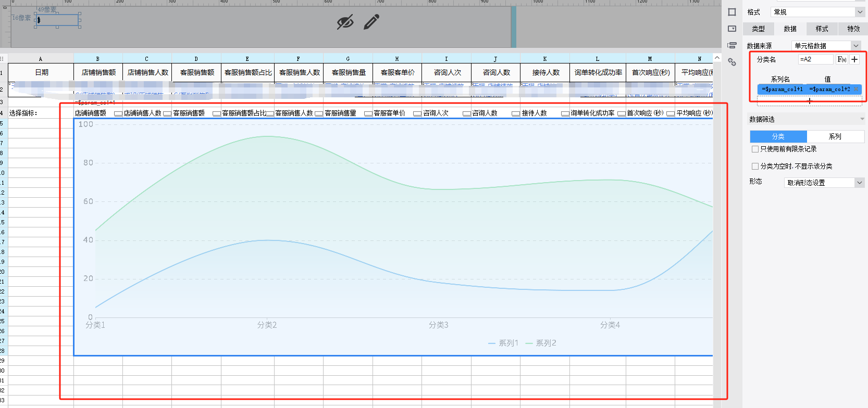Click the 首次响应(秒) header cell in row 1
Image resolution: width=868 pixels, height=408 pixels.
[x=651, y=72]
